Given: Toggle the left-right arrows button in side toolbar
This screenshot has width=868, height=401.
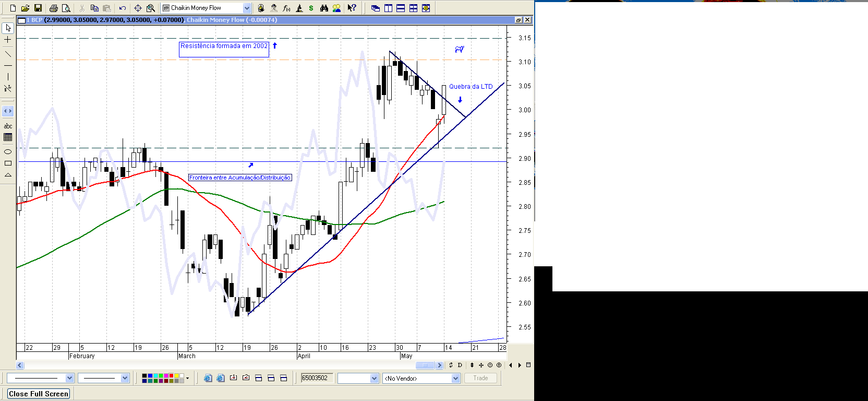Looking at the screenshot, I should [x=8, y=111].
